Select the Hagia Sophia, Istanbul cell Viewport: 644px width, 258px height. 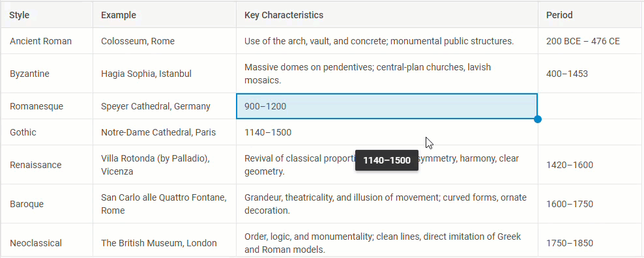point(165,74)
